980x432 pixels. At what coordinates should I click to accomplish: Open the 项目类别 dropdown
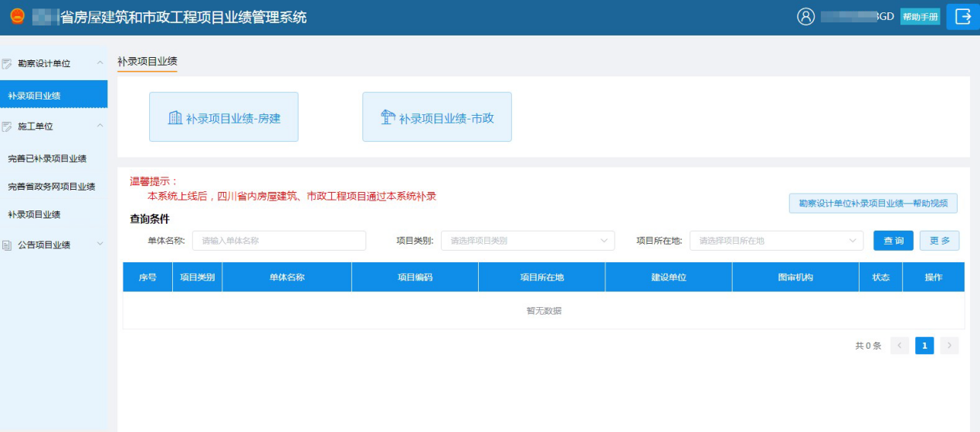tap(527, 241)
